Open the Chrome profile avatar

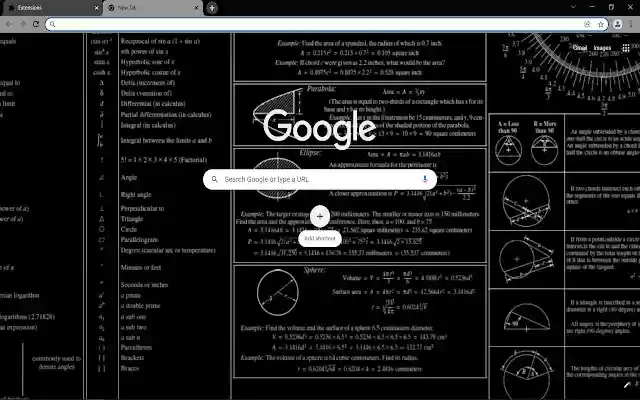pyautogui.click(x=618, y=24)
